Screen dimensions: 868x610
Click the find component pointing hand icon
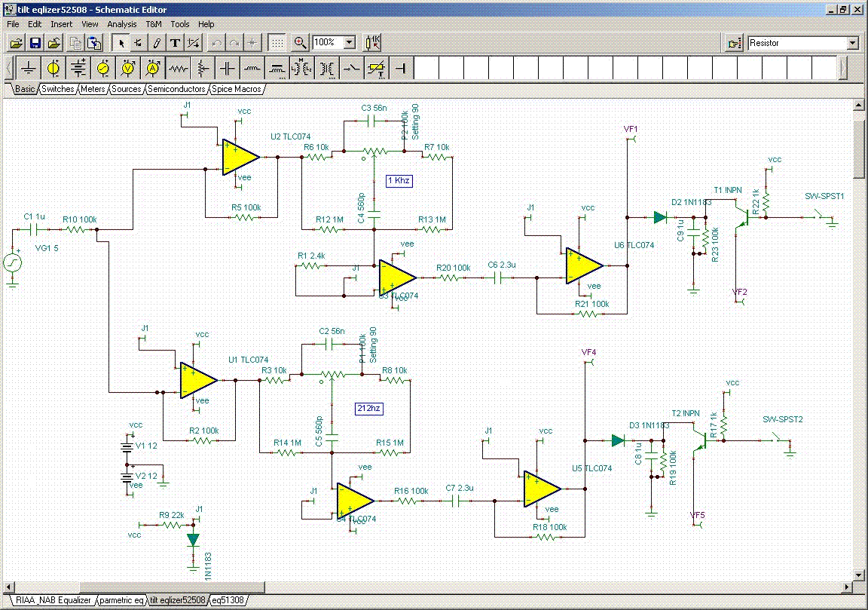click(735, 43)
